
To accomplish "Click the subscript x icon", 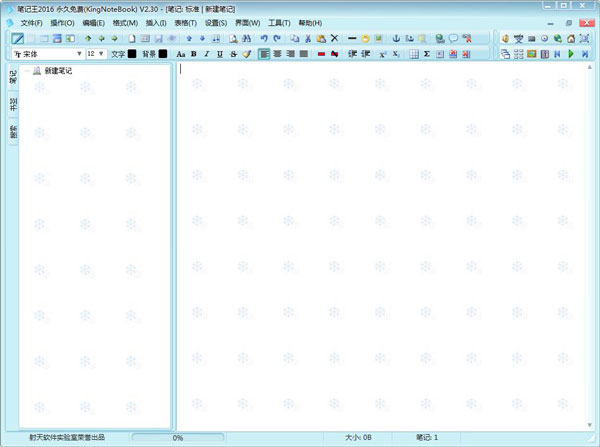I will [x=396, y=54].
